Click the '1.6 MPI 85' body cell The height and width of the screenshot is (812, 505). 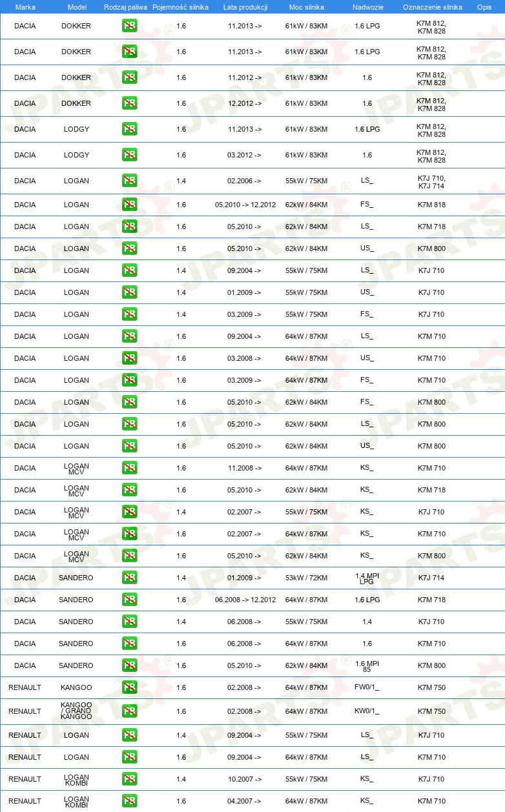367,665
